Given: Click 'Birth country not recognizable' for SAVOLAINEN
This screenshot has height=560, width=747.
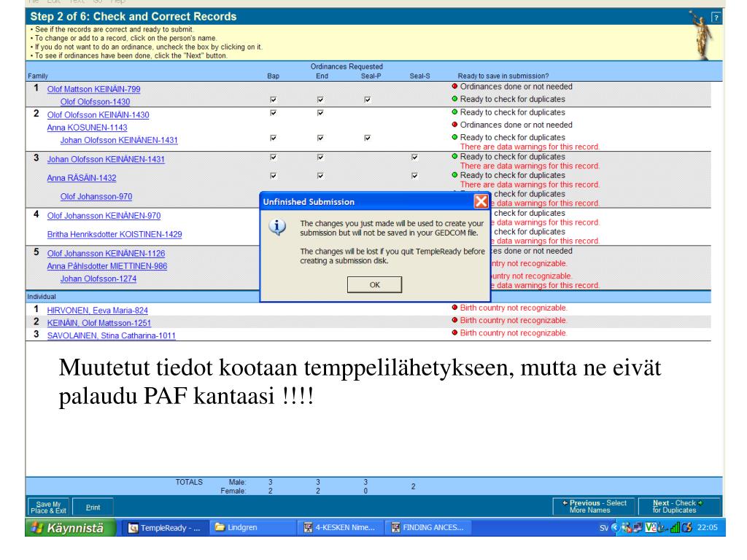Looking at the screenshot, I should point(514,332).
